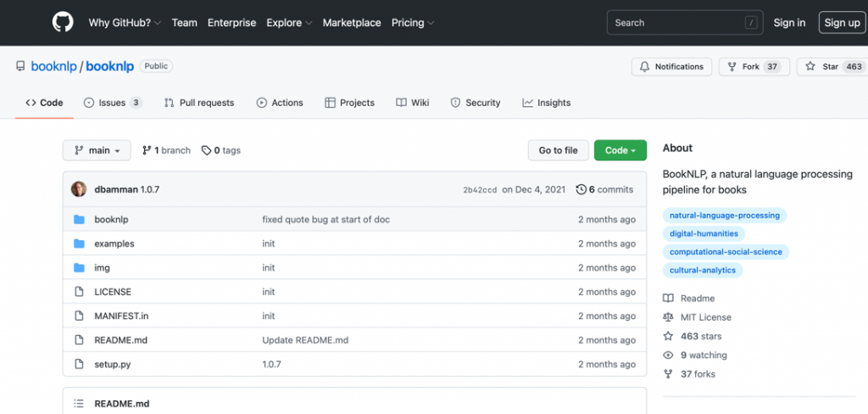Click the MANIFEST.in file name

(x=121, y=316)
